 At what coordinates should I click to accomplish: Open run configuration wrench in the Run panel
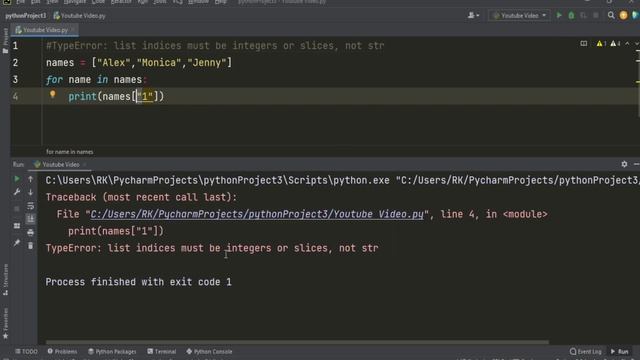tap(17, 192)
